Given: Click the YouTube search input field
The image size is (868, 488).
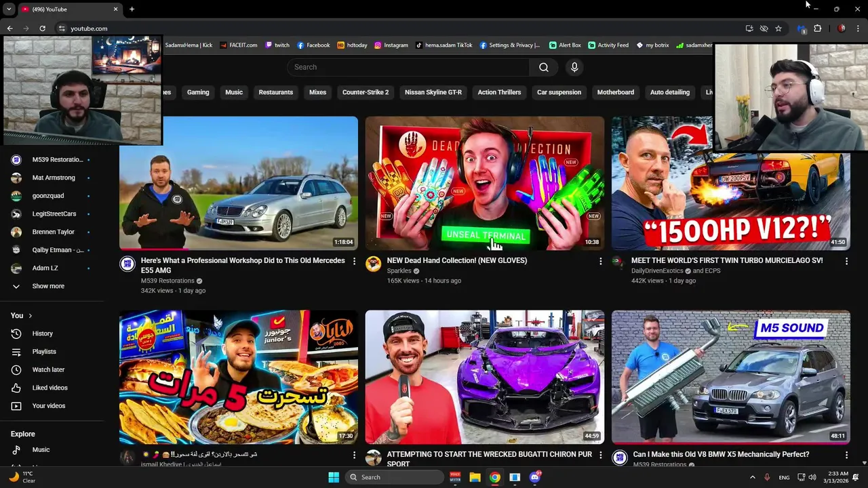Looking at the screenshot, I should coord(408,67).
